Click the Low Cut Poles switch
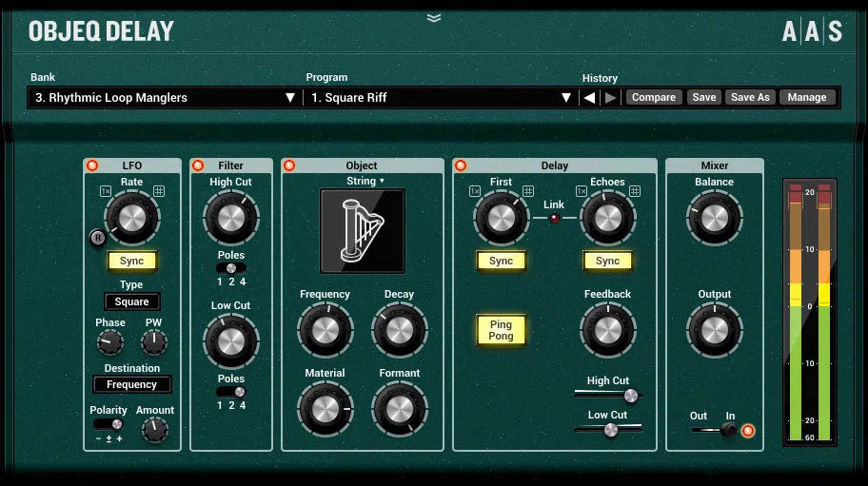The height and width of the screenshot is (486, 868). coord(231,392)
